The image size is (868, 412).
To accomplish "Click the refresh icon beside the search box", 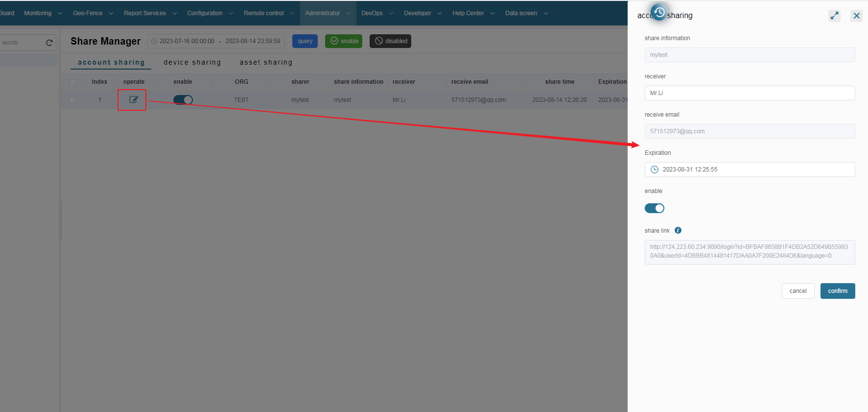I will click(x=49, y=43).
